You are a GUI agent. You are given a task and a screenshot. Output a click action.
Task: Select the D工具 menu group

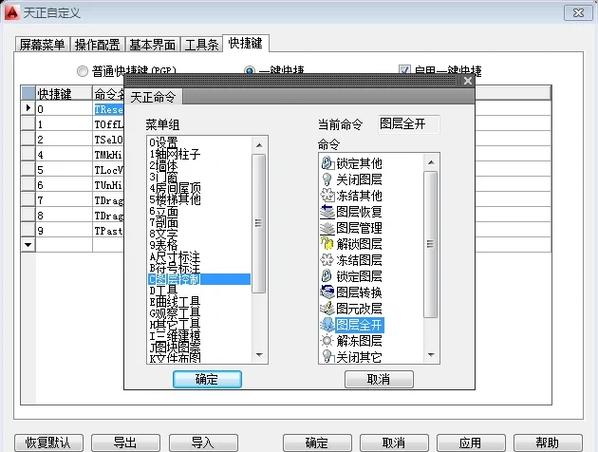point(199,290)
